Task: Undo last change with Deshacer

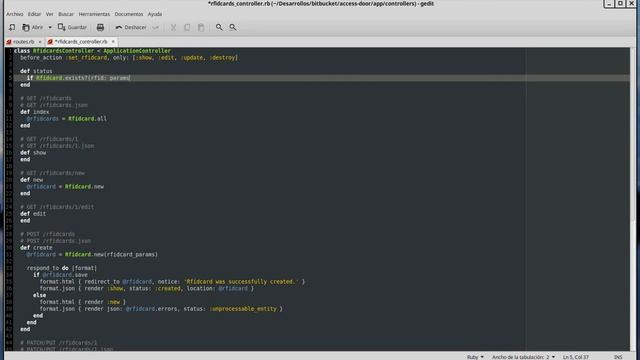Action: coord(131,27)
